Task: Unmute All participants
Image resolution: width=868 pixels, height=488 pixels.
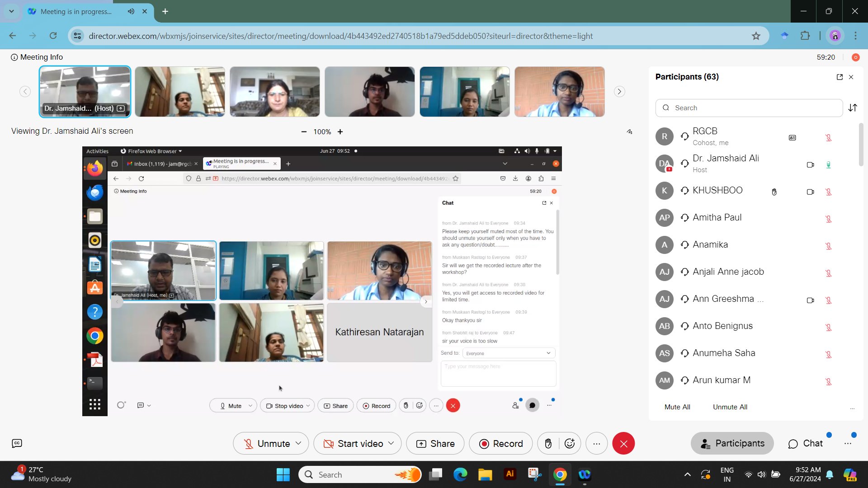Action: (730, 407)
